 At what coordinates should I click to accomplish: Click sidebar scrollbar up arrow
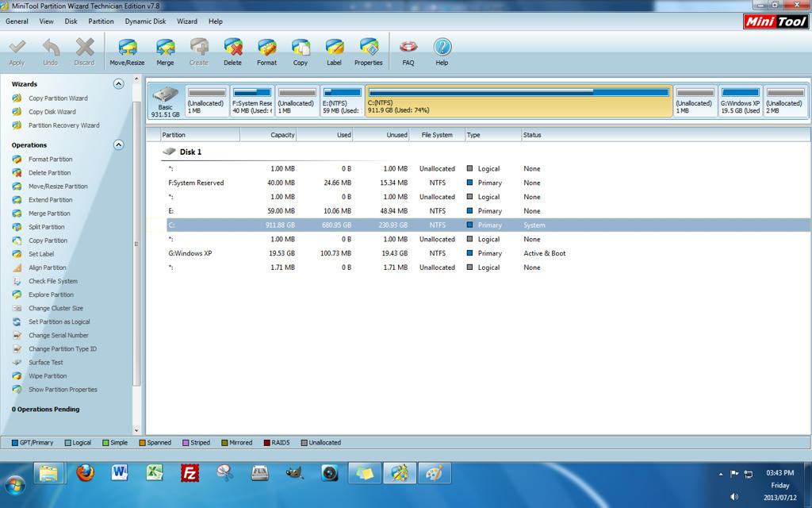136,79
